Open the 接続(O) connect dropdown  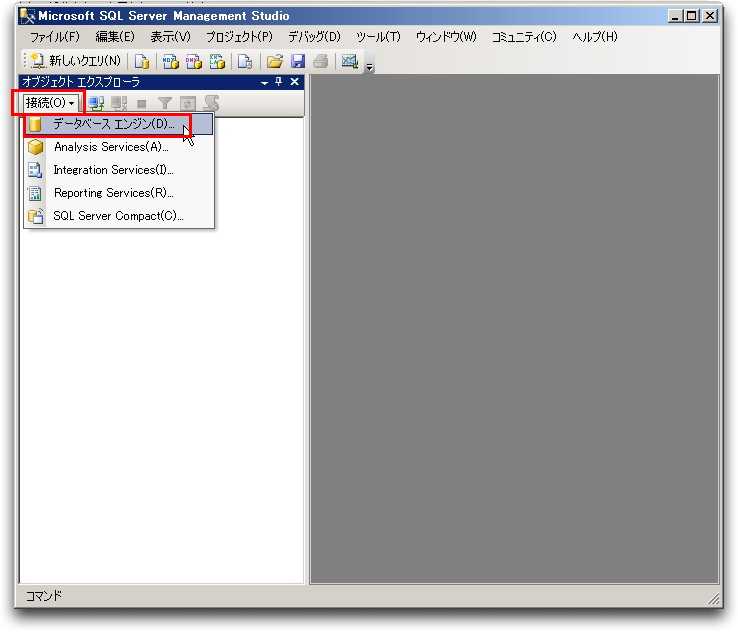coord(49,103)
